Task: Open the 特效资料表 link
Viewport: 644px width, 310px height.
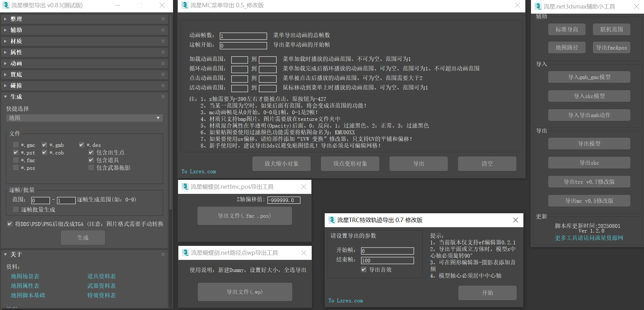Action: (102, 295)
